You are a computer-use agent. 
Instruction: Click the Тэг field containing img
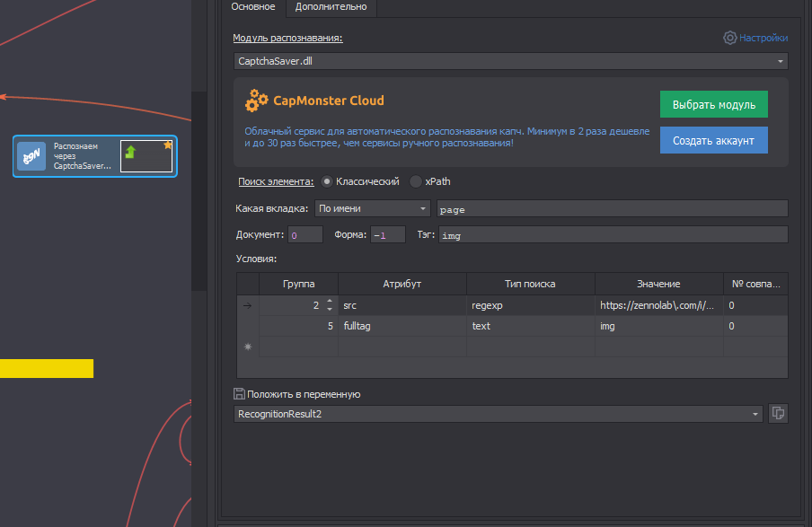coord(613,234)
